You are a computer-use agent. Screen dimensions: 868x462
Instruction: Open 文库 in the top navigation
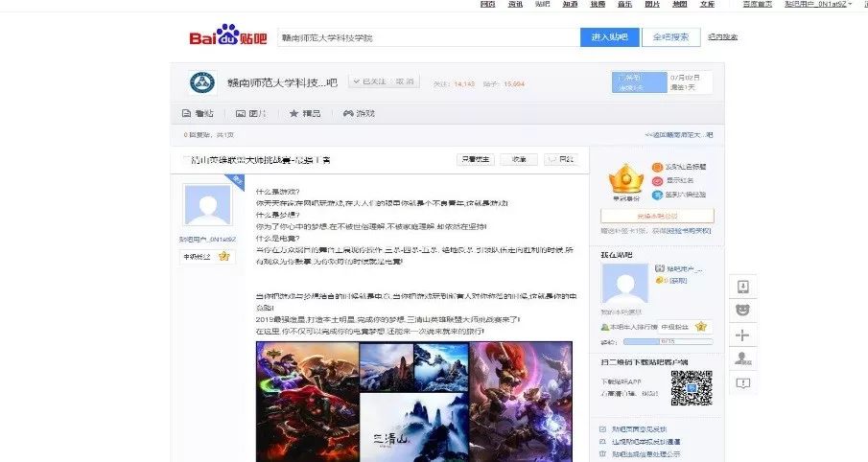click(x=708, y=4)
